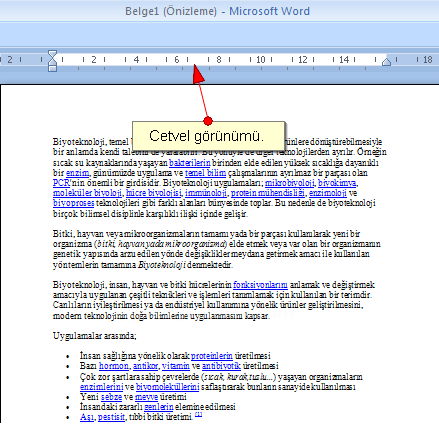Image resolution: width=439 pixels, height=425 pixels.
Task: Follow the genlerin hyperlink
Action: point(159,407)
